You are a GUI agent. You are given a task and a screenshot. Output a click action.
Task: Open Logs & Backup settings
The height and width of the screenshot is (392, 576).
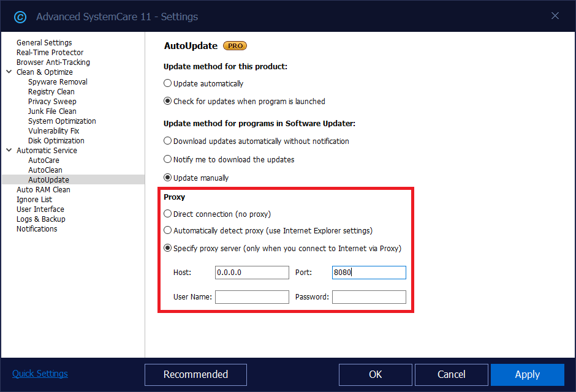[41, 219]
